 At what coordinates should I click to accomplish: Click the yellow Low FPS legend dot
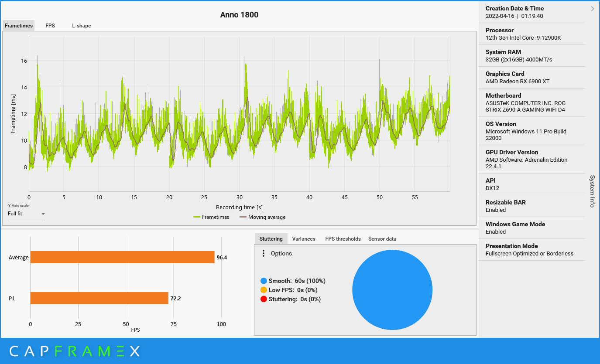click(264, 290)
